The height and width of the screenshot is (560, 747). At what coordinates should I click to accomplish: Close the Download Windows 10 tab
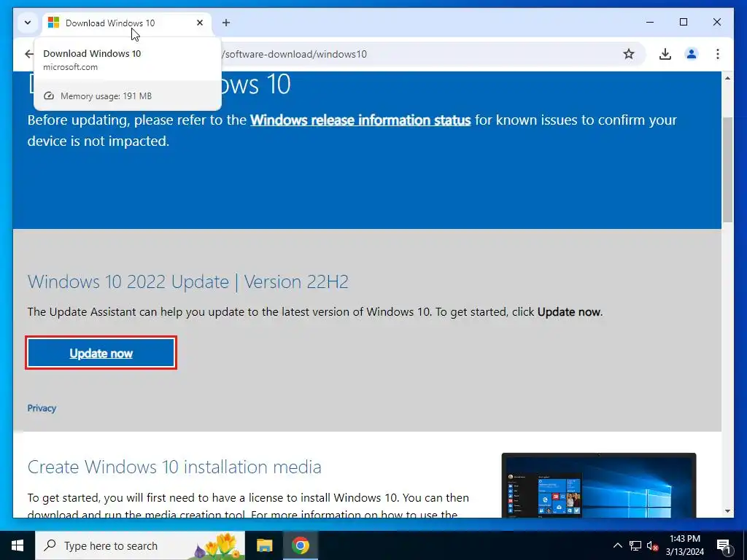click(200, 23)
